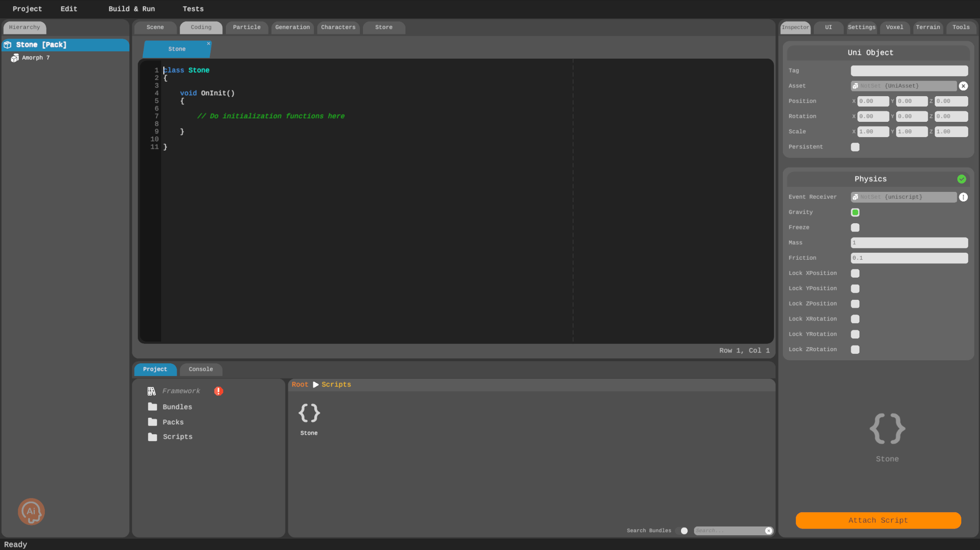Open the AI assistant in the bottom-left corner
This screenshot has width=980, height=550.
point(31,512)
